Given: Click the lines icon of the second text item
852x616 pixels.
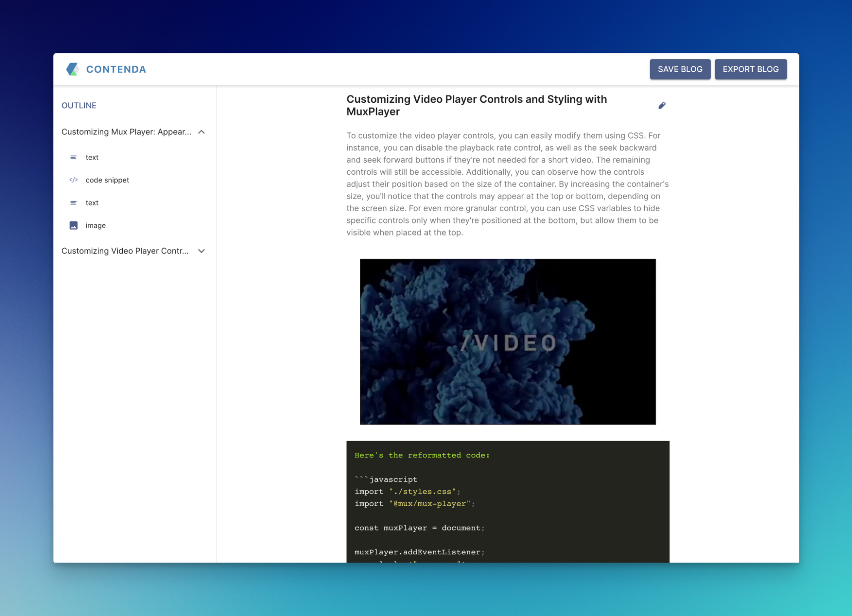Looking at the screenshot, I should pyautogui.click(x=74, y=203).
